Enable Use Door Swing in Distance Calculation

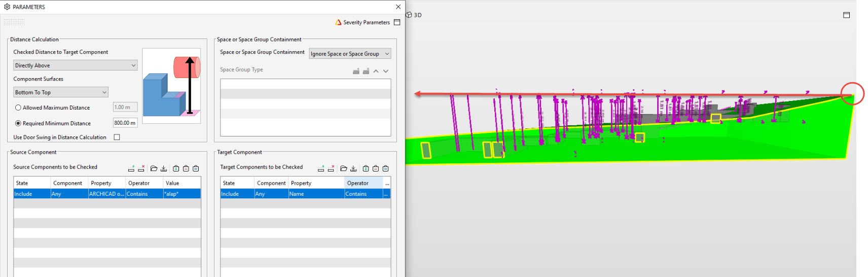click(117, 137)
